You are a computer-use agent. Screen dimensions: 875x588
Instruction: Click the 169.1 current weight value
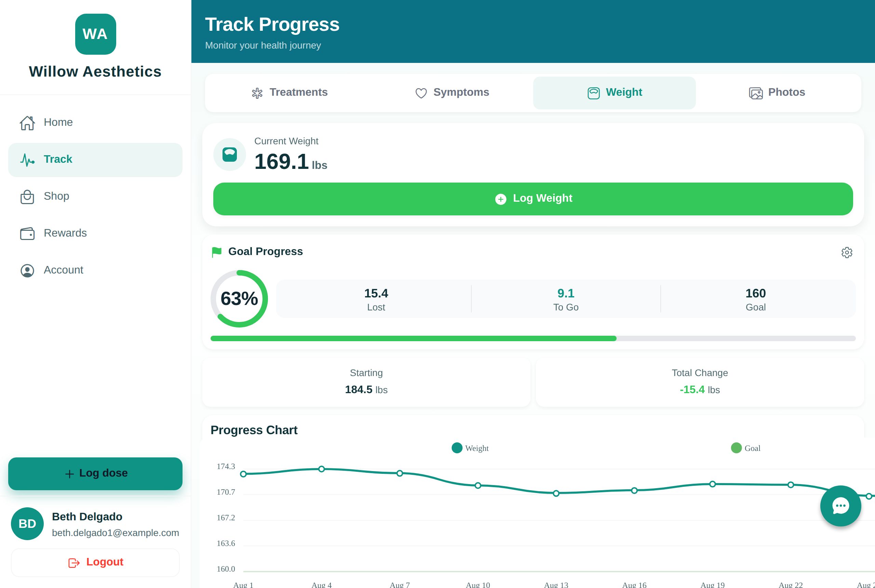[x=282, y=162]
